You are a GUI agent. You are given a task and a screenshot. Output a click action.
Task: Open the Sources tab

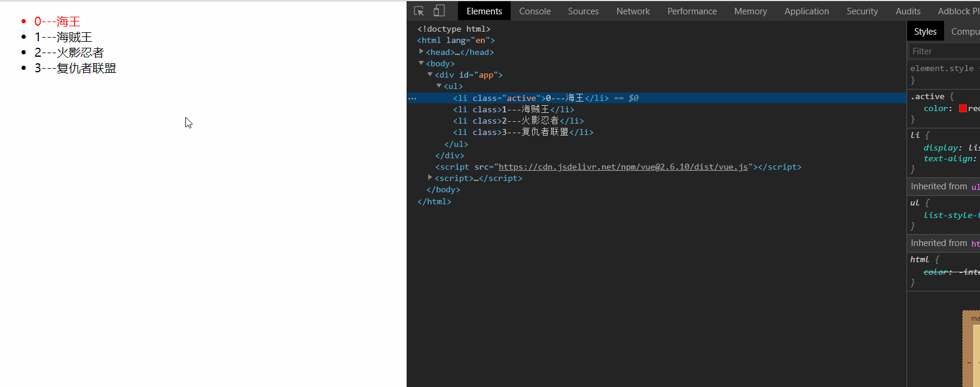[x=583, y=11]
